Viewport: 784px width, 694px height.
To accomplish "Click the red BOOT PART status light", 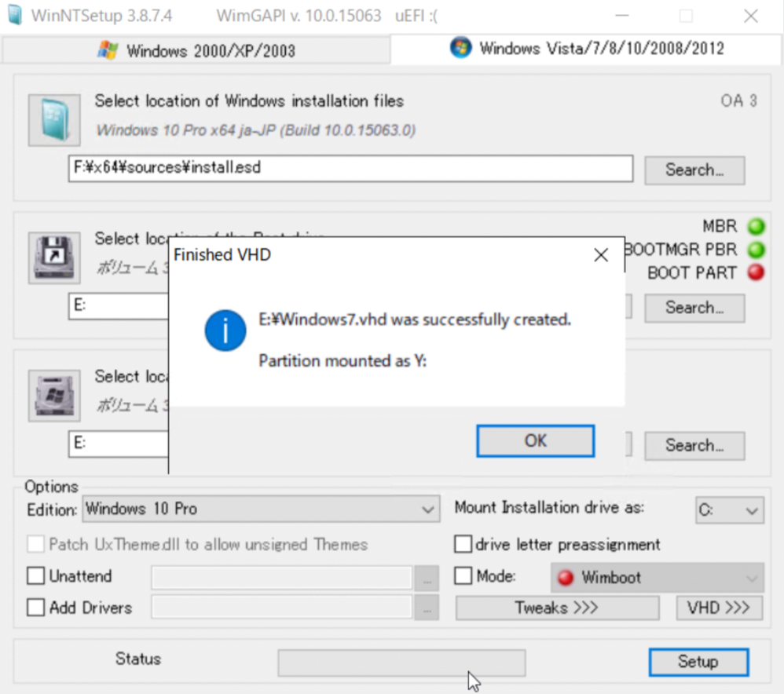I will [x=756, y=272].
